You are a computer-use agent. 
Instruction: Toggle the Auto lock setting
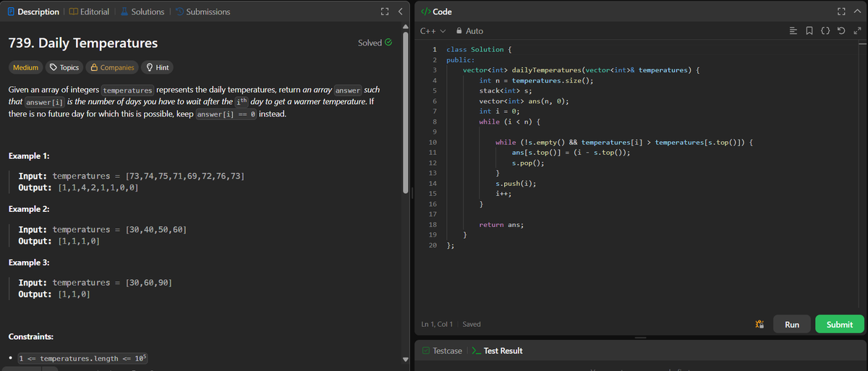(x=469, y=31)
